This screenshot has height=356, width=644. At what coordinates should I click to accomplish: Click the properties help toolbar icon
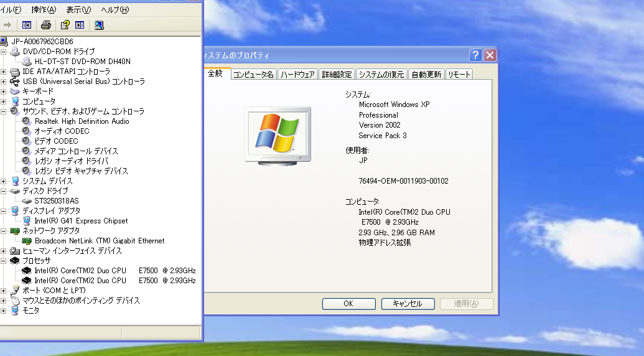pyautogui.click(x=65, y=25)
